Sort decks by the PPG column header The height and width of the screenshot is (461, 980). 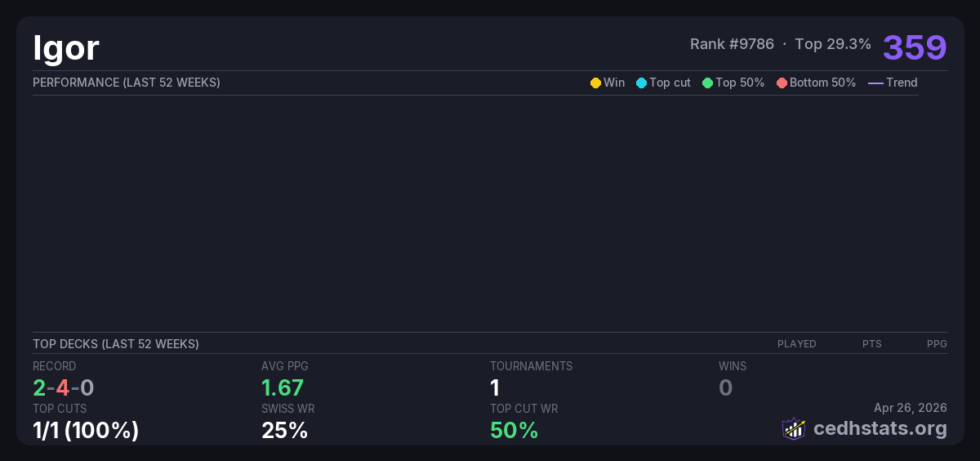click(x=937, y=344)
